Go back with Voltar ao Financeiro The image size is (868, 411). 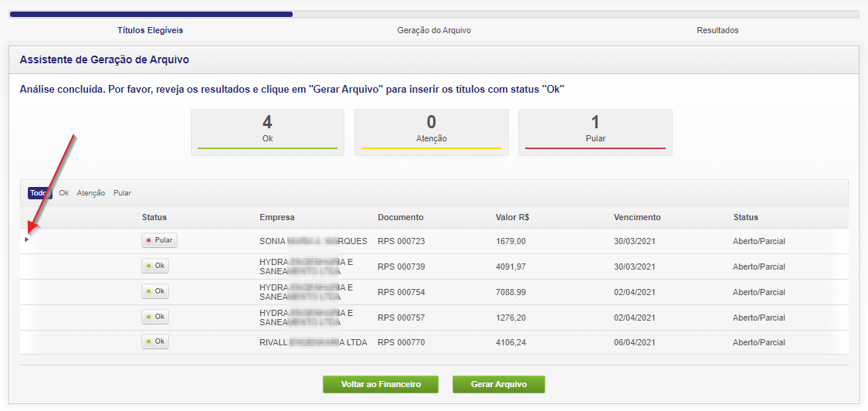point(381,385)
